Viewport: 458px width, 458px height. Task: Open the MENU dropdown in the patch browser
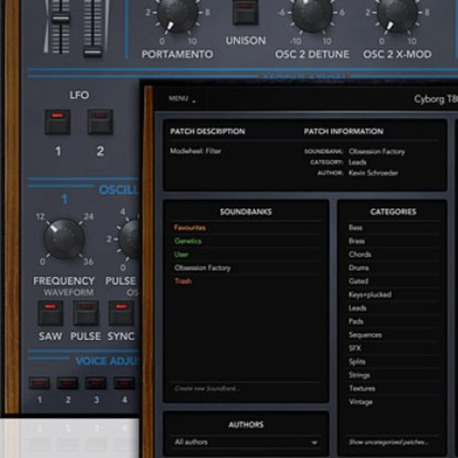[182, 99]
